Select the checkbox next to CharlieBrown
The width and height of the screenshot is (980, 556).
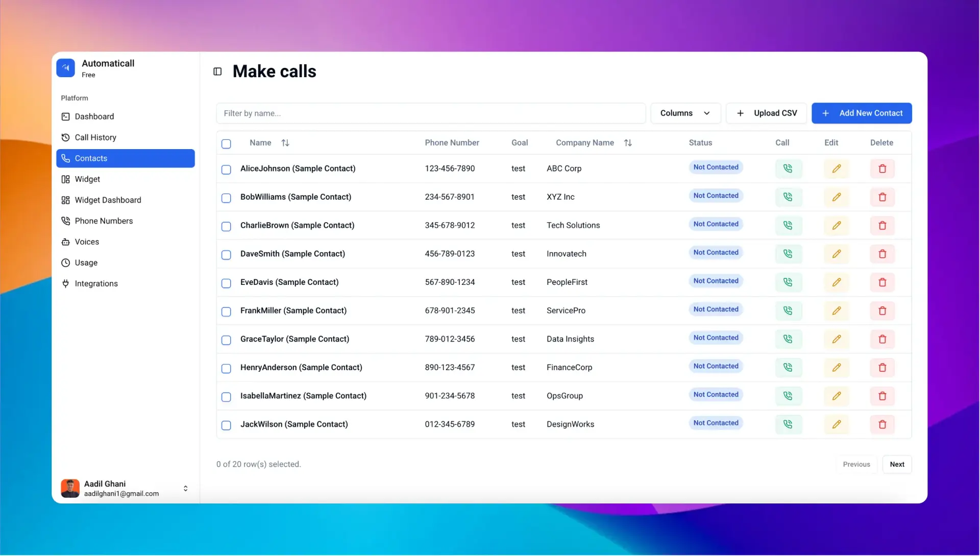(x=226, y=227)
